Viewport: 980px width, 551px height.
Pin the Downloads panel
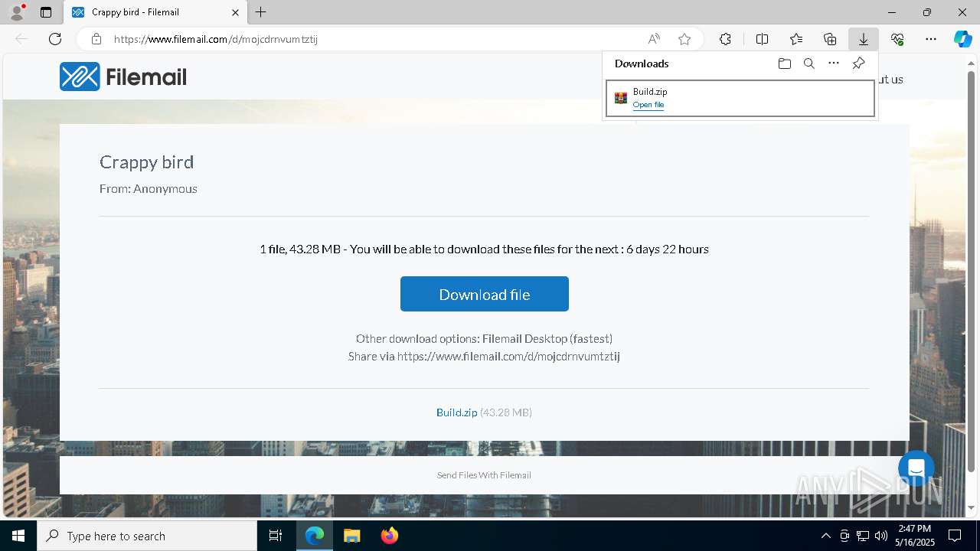click(x=859, y=64)
